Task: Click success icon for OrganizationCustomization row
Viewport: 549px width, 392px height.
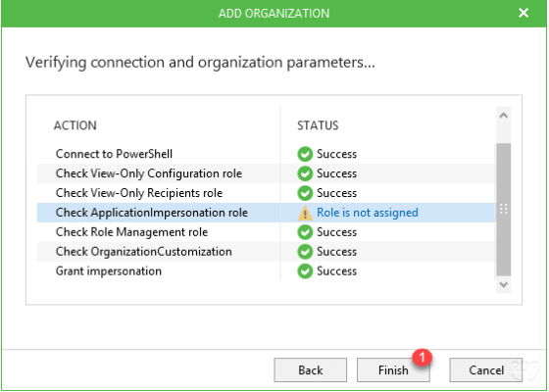Action: pyautogui.click(x=305, y=252)
